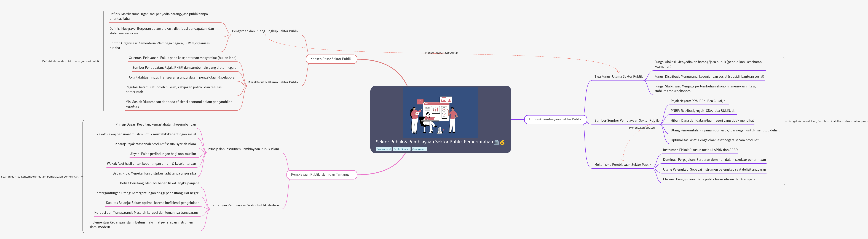Select the Government tag
This screenshot has width=868, height=239.
(384, 149)
